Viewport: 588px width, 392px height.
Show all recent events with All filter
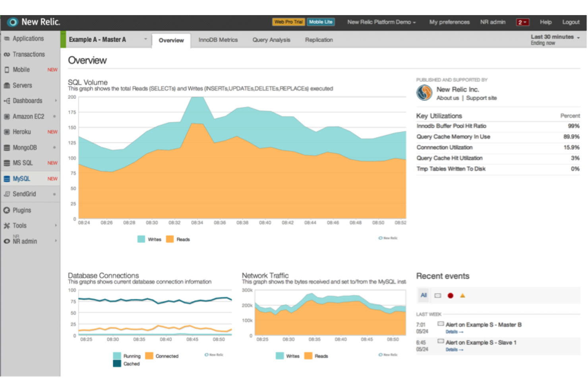tap(424, 295)
